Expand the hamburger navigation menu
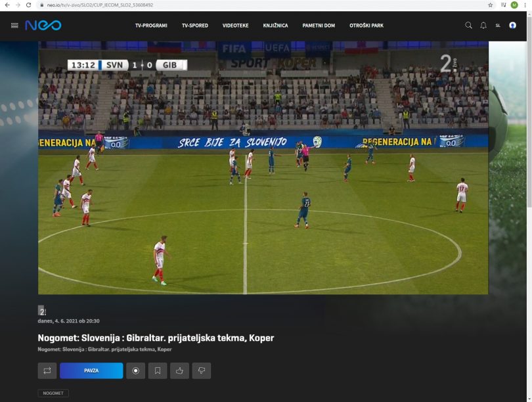The image size is (532, 402). click(13, 26)
